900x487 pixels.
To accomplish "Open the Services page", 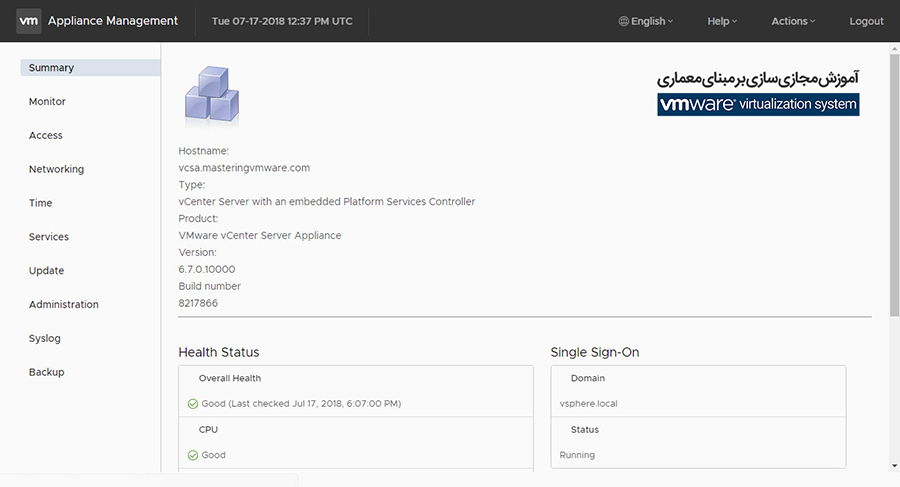I will point(49,237).
